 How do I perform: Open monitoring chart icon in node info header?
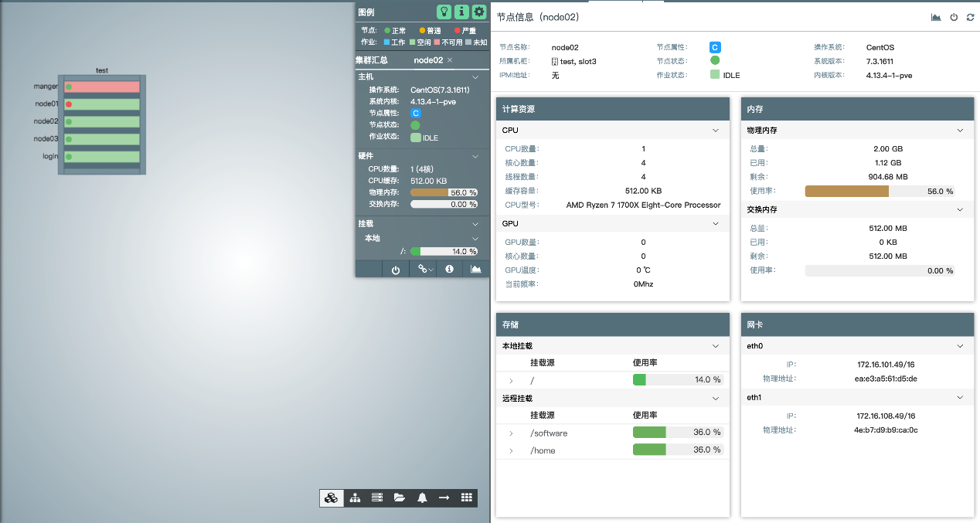[x=936, y=17]
